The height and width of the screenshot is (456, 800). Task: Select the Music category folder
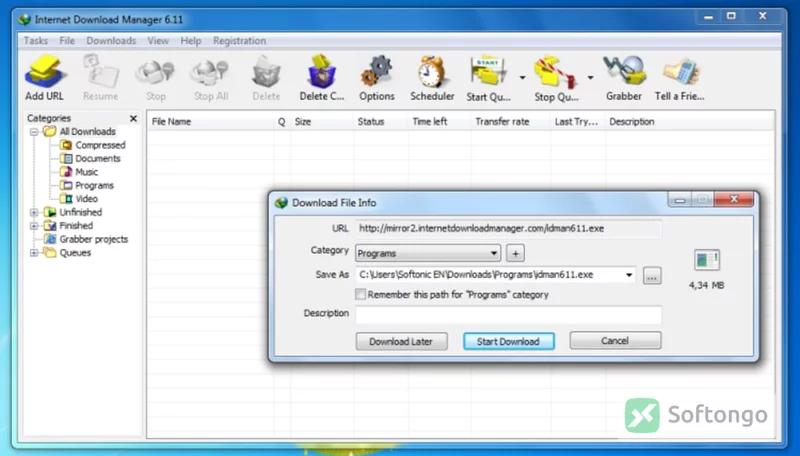(x=79, y=172)
